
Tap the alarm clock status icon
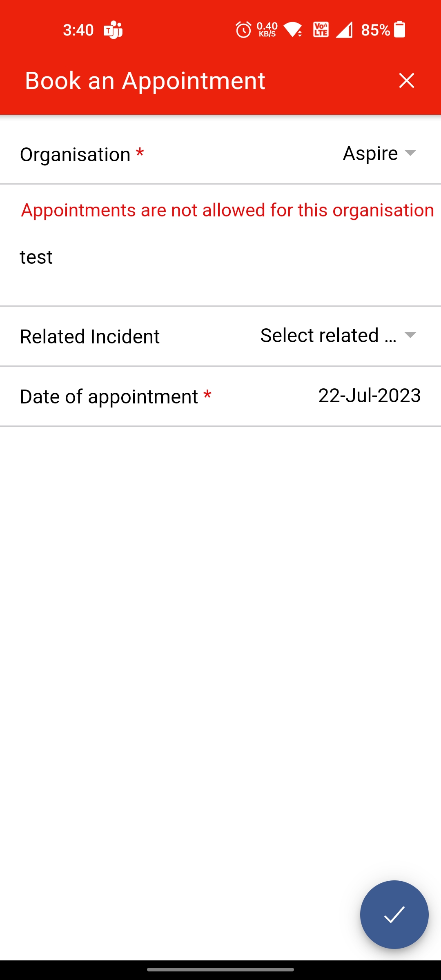pos(243,30)
